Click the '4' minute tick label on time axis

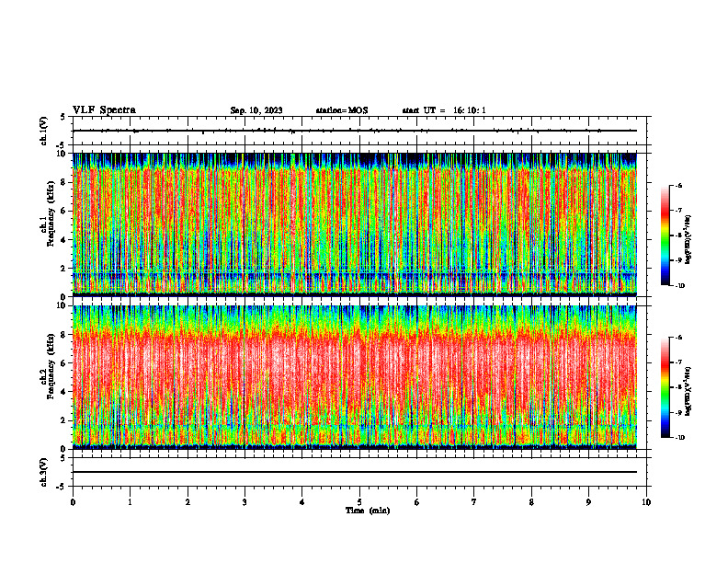point(302,502)
